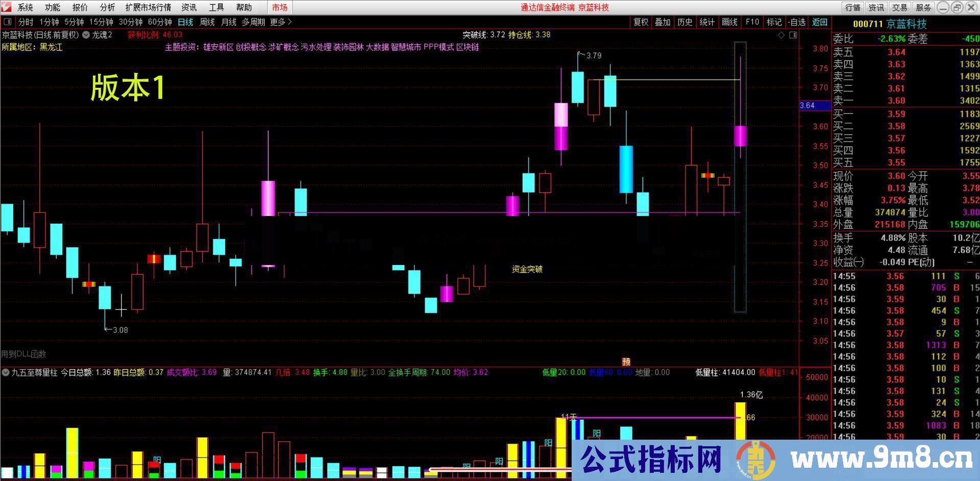Switch to 15分钟 period
The image size is (980, 481).
pyautogui.click(x=101, y=22)
